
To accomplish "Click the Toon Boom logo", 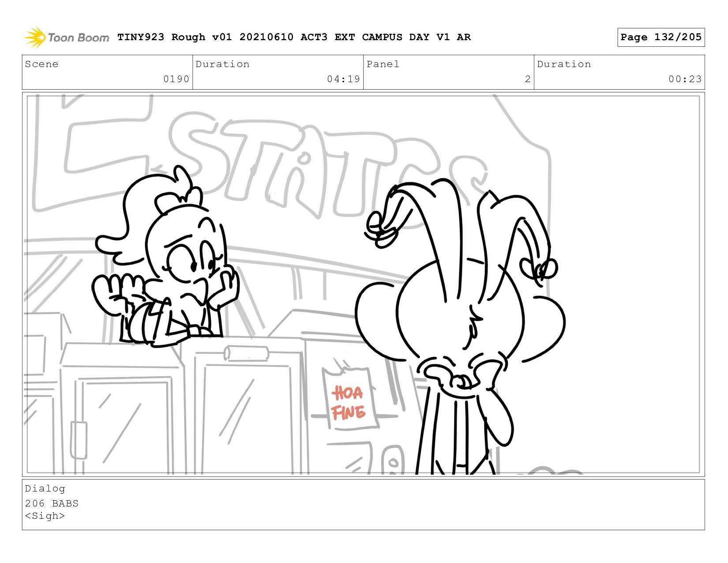I will coord(66,37).
